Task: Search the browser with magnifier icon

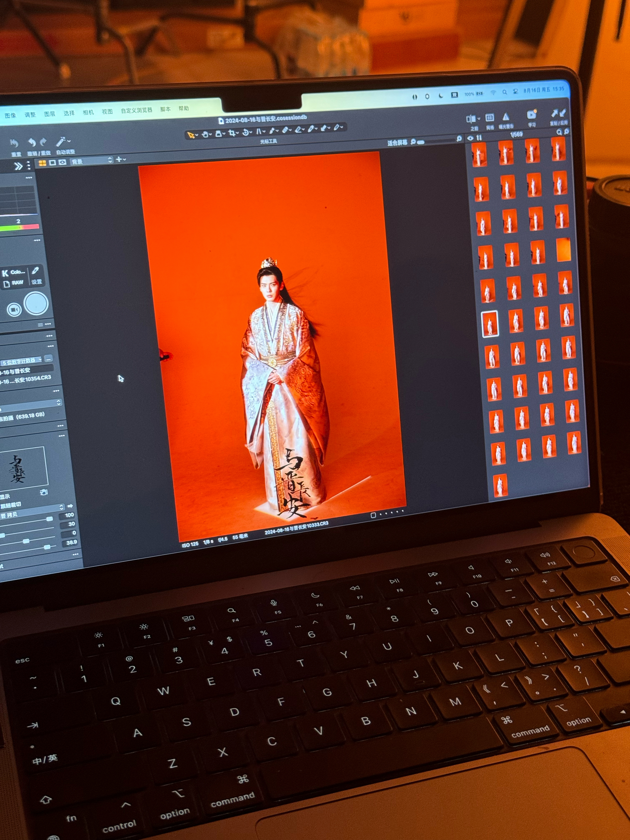Action: [x=559, y=132]
